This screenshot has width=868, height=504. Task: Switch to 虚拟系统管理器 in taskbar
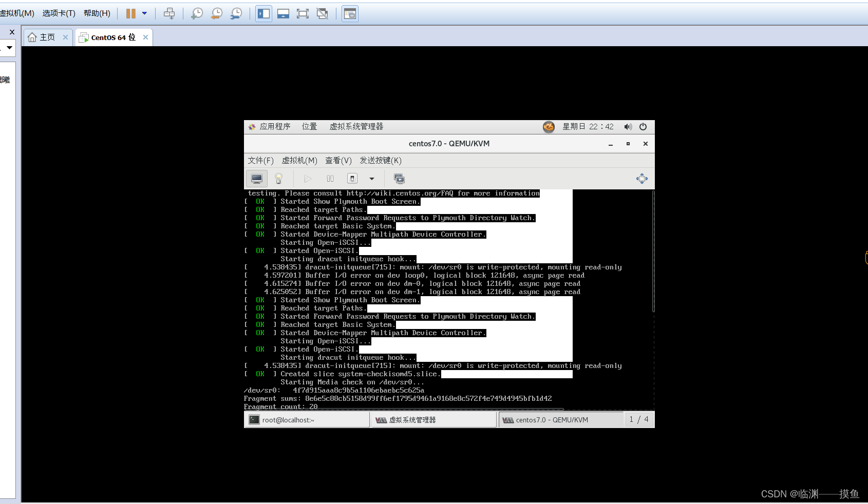coord(433,420)
